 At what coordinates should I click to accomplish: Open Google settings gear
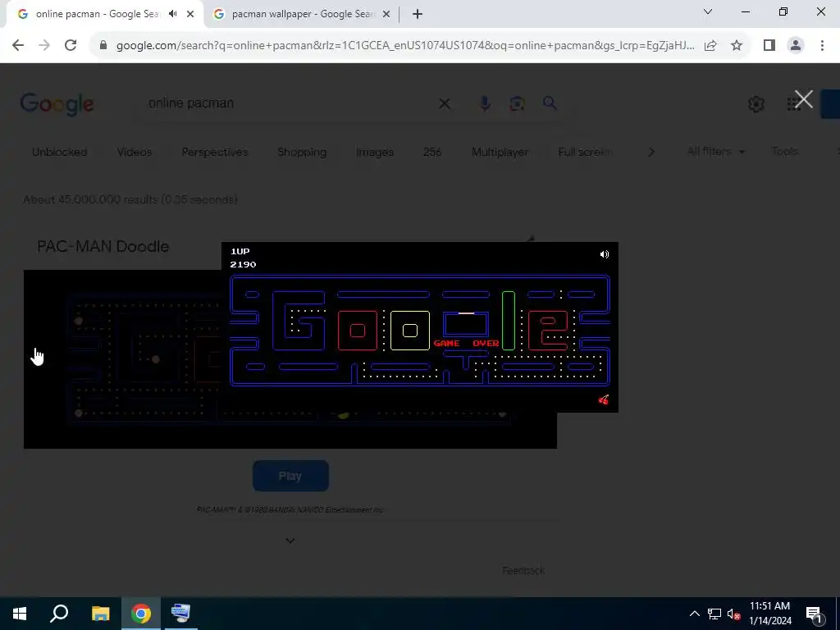tap(756, 104)
